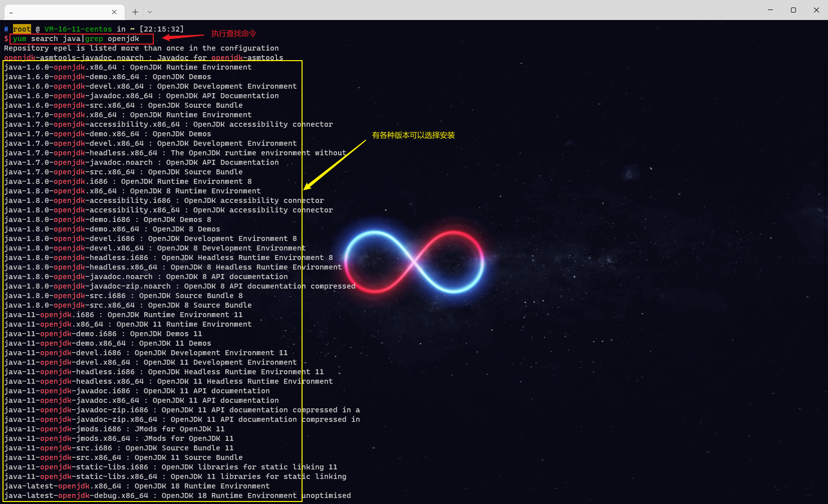
Task: Click the java-11-openjdk-jmods.i686 line
Action: coord(114,429)
